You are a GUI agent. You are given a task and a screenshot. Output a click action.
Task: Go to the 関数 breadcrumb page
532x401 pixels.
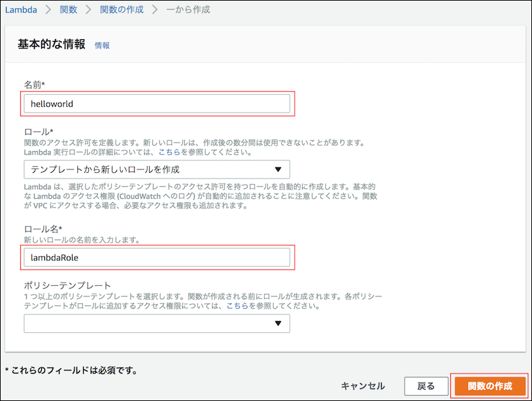point(68,10)
